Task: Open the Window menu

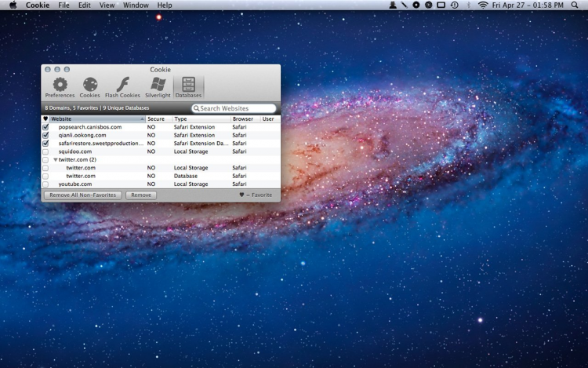Action: point(136,5)
